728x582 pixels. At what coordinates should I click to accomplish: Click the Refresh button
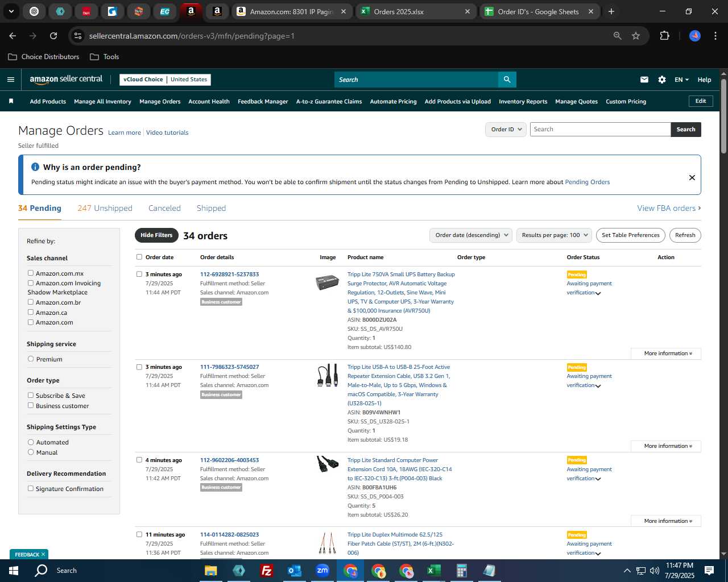(685, 235)
